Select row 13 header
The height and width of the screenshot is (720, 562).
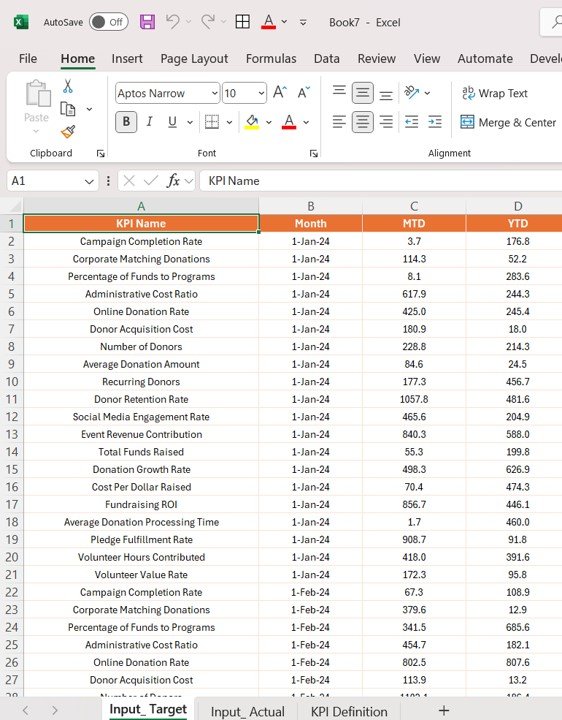(x=11, y=434)
